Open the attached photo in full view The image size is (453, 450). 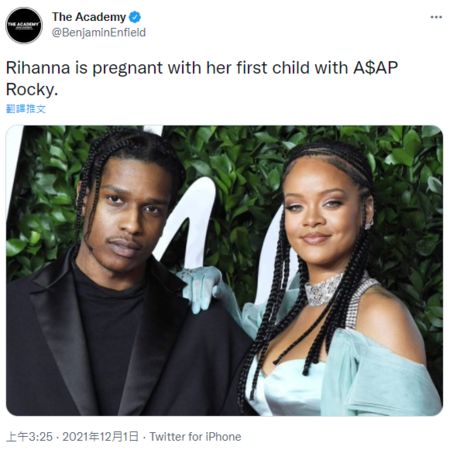pyautogui.click(x=224, y=270)
